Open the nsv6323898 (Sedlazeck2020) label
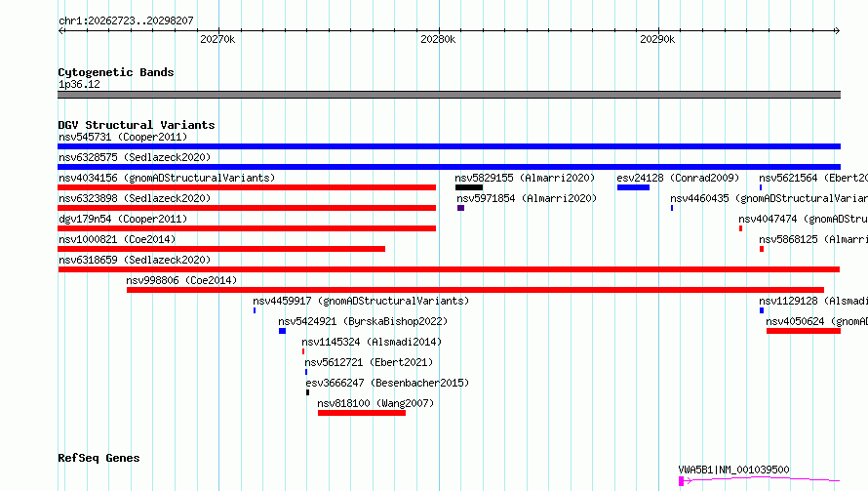868x491 pixels. coord(135,198)
